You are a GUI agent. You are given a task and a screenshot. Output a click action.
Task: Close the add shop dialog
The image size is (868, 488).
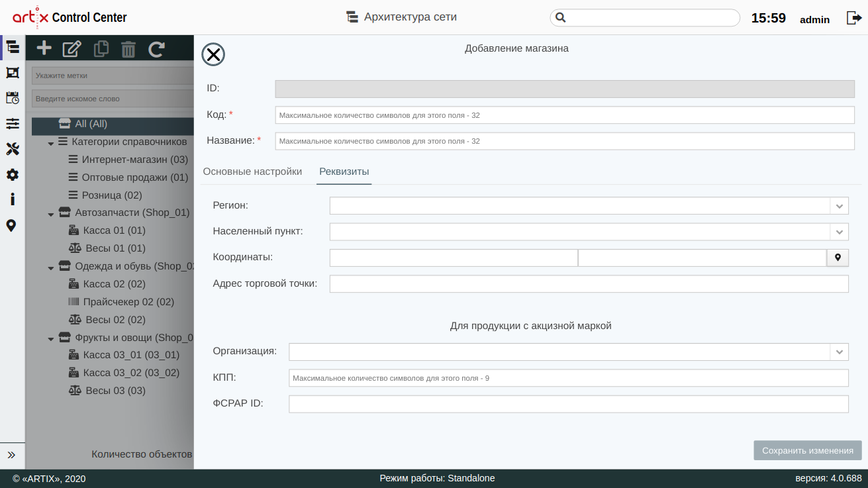coord(213,55)
